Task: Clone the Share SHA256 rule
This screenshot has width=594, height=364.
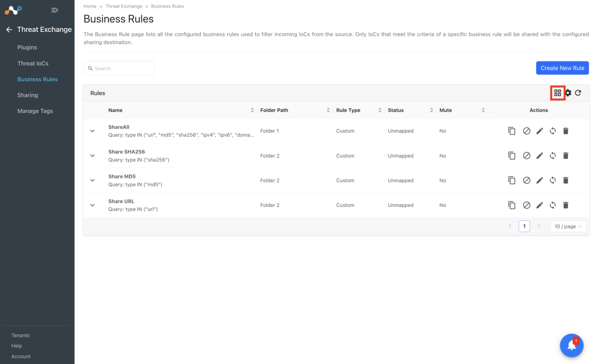Action: pos(512,155)
